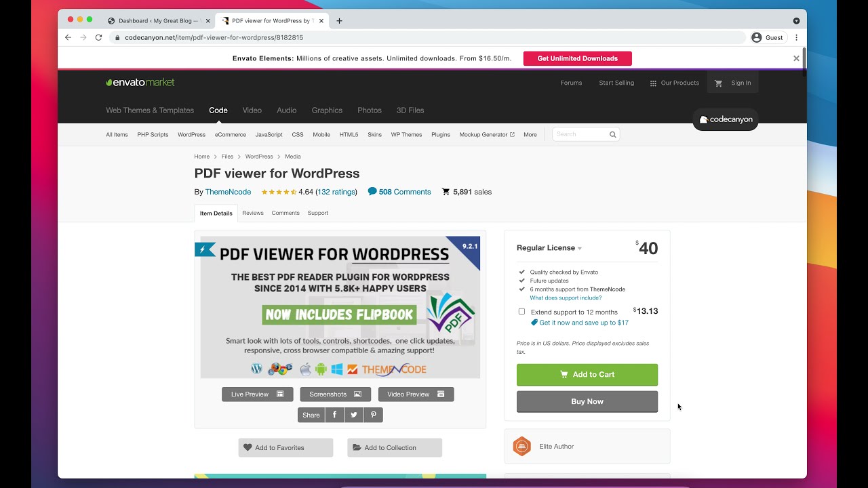Open the Comments tab
The width and height of the screenshot is (868, 488).
285,213
